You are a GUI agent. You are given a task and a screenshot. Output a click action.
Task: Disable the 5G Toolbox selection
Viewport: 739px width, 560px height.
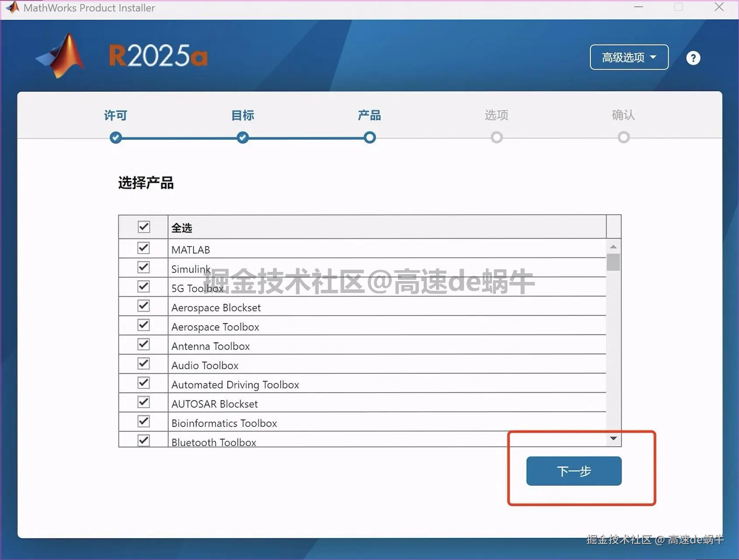coord(143,286)
